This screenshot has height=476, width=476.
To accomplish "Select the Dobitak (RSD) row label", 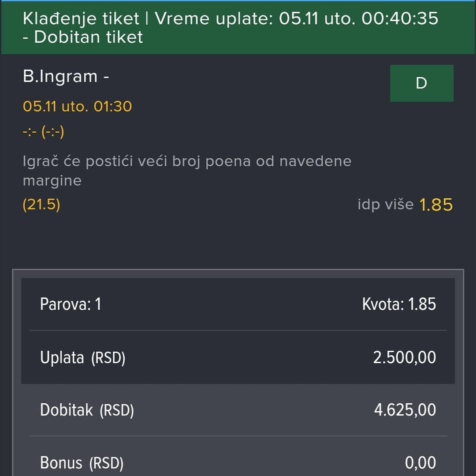I will point(87,410).
